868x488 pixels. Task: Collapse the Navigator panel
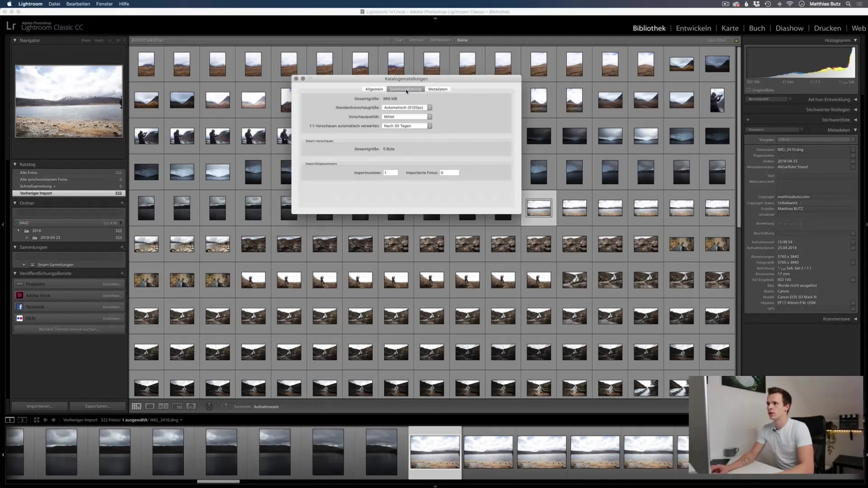(x=15, y=40)
